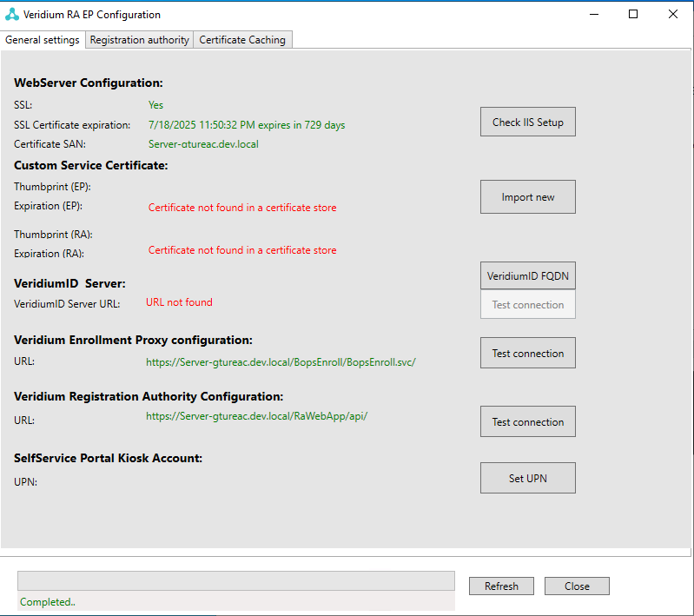Test connection for Enrollment Proxy configuration
Screen dimensions: 694x616
[527, 354]
